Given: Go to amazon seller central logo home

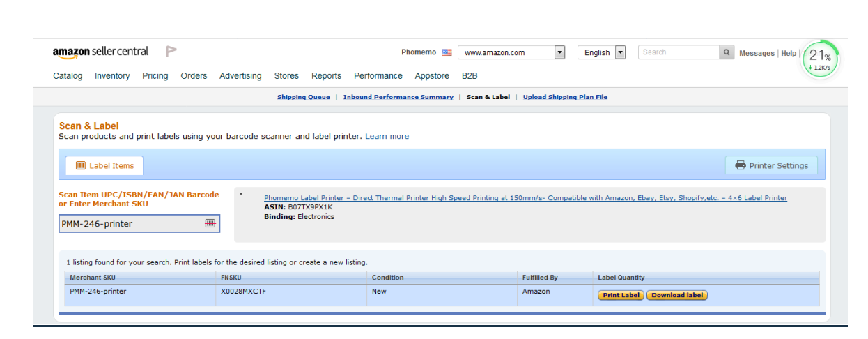Looking at the screenshot, I should click(100, 52).
